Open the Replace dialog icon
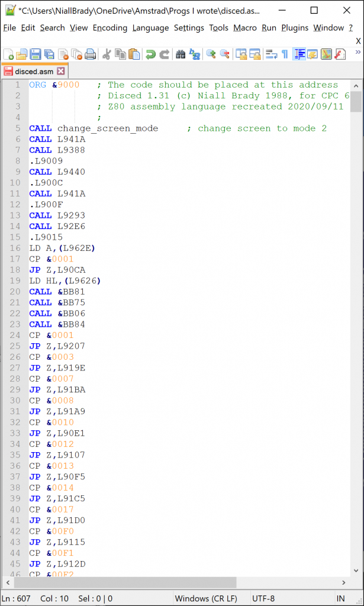This screenshot has height=606, width=364. 194,54
